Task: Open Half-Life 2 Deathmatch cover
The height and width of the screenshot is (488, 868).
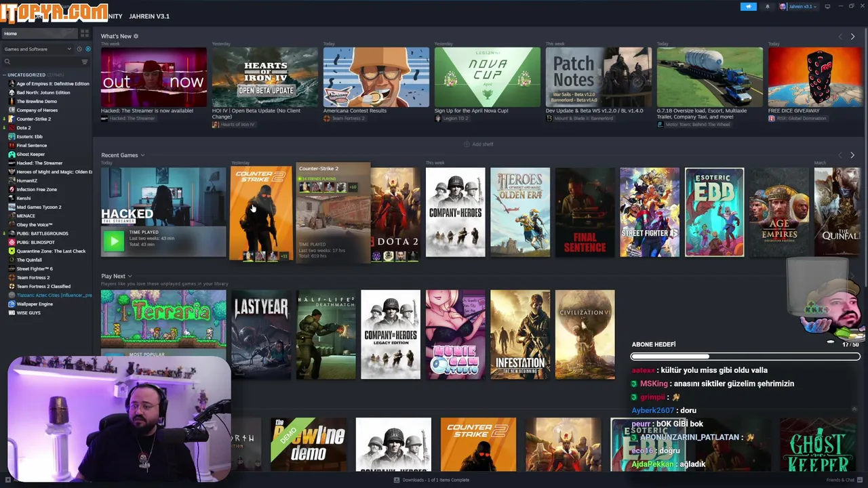Action: coord(326,334)
